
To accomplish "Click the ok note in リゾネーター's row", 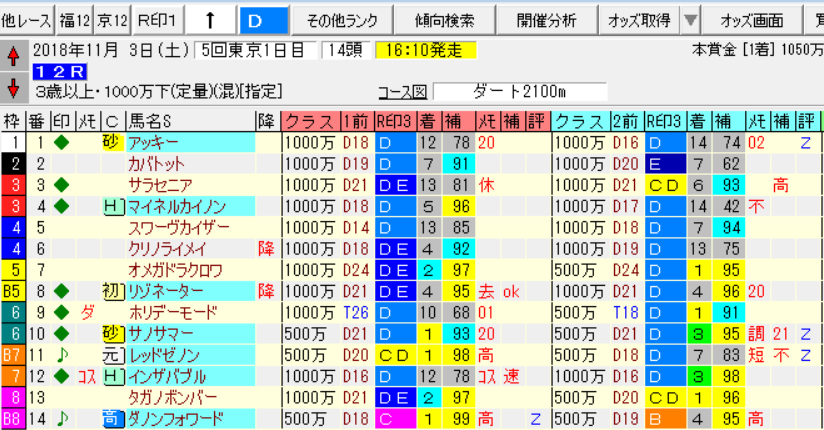I will [x=511, y=291].
